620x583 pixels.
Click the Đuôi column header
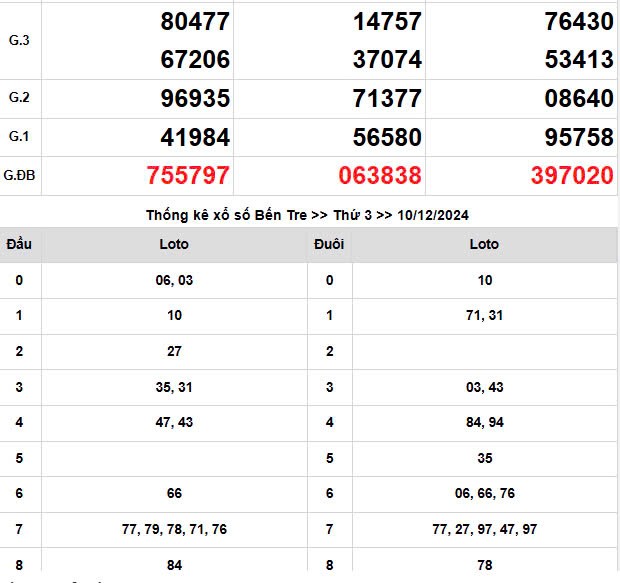[329, 244]
